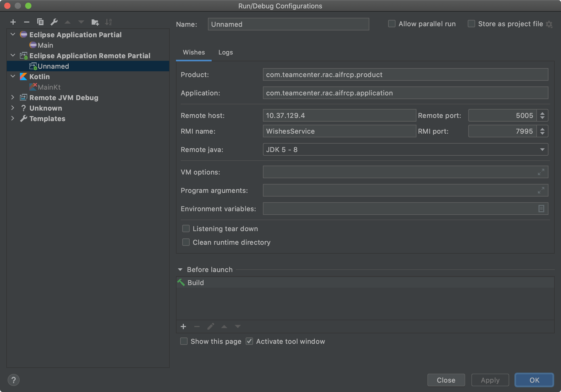Image resolution: width=561 pixels, height=392 pixels.
Task: Click the Kotlin logo icon in tree
Action: click(24, 77)
